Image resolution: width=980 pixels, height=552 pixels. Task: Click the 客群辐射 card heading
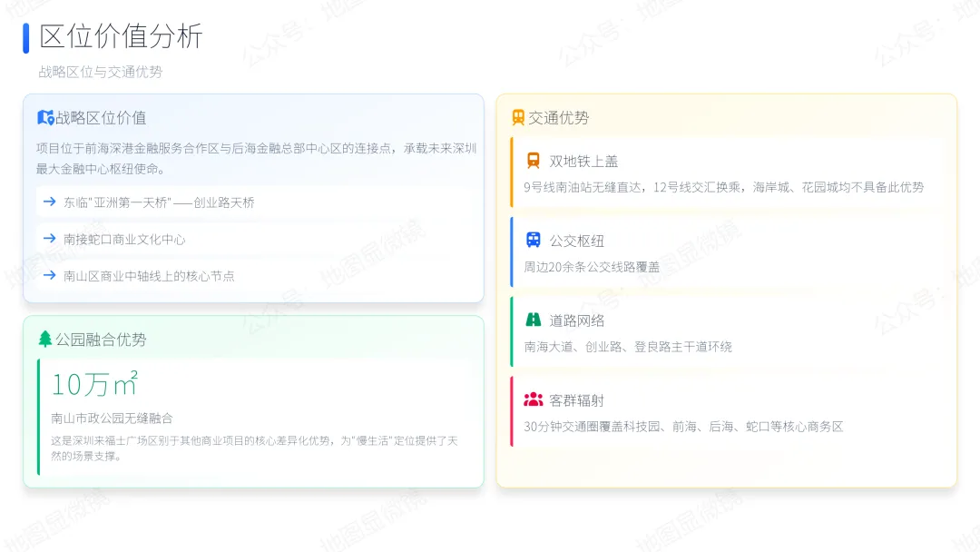click(576, 401)
